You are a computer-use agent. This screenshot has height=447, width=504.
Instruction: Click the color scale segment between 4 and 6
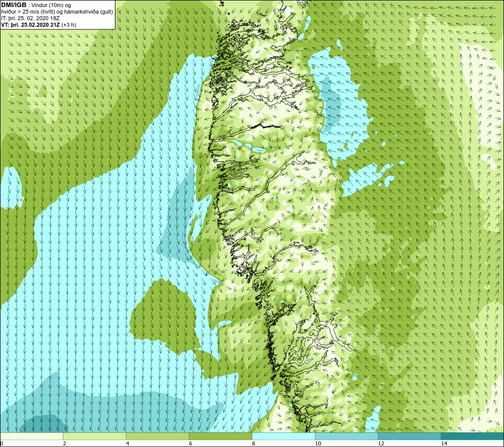pos(157,436)
